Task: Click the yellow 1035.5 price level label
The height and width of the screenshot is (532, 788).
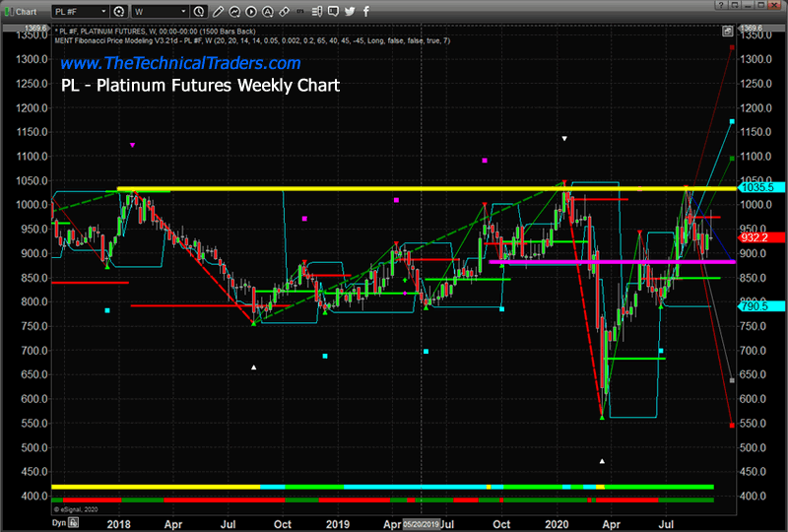Action: coord(760,187)
